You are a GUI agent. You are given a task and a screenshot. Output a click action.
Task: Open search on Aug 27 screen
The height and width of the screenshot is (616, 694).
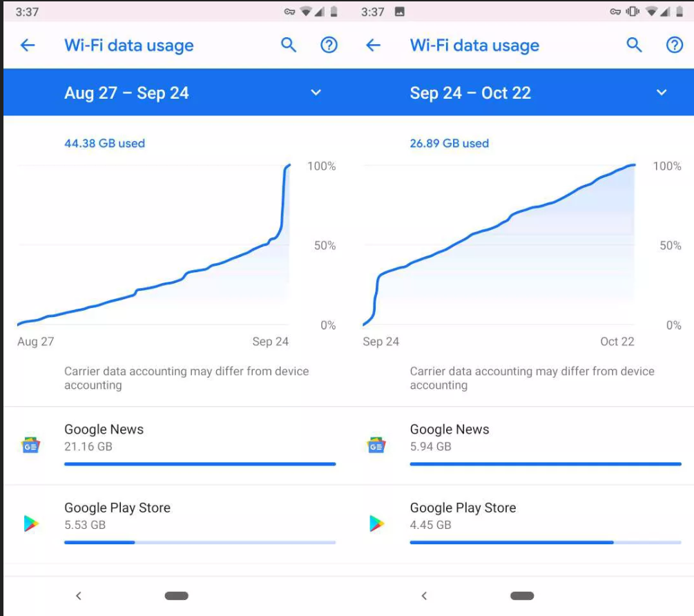(289, 46)
